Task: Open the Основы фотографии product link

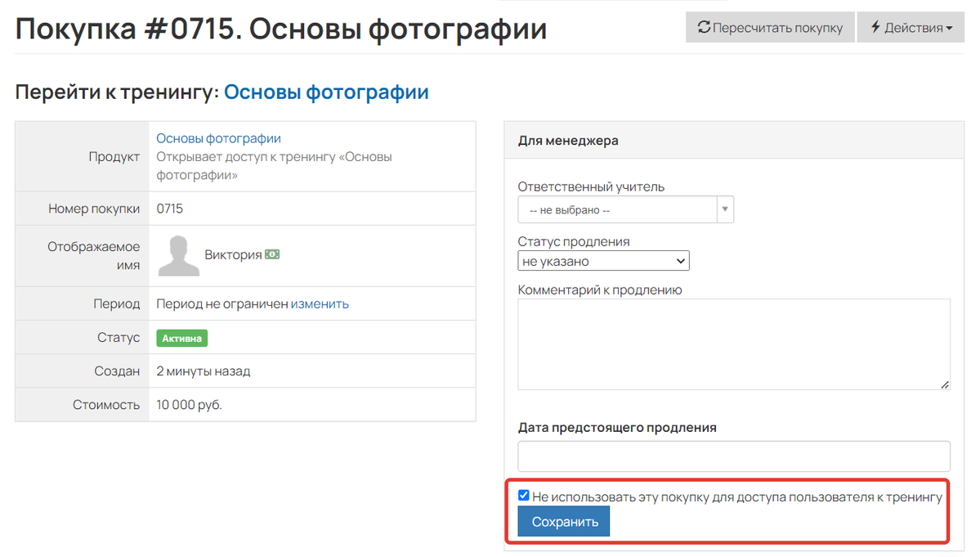Action: click(x=218, y=138)
